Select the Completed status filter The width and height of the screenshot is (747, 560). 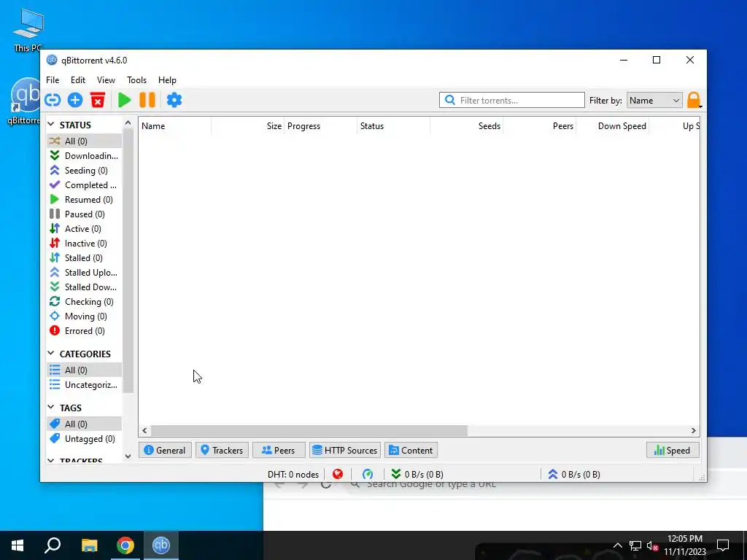click(85, 184)
